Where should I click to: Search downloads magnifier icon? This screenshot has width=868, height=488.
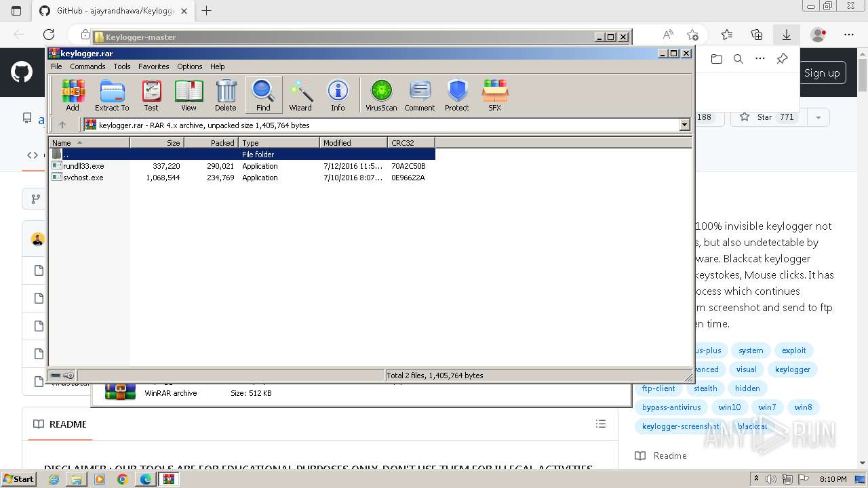pyautogui.click(x=738, y=59)
